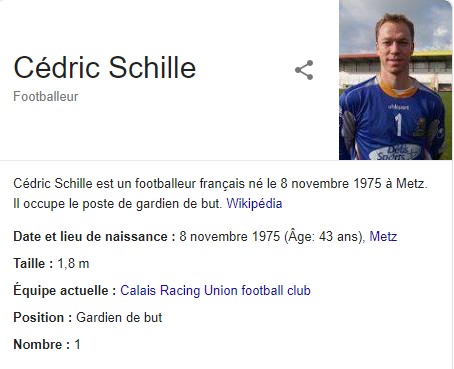Image resolution: width=454 pixels, height=369 pixels.
Task: Click the Nombre value 1
Action: click(x=77, y=344)
